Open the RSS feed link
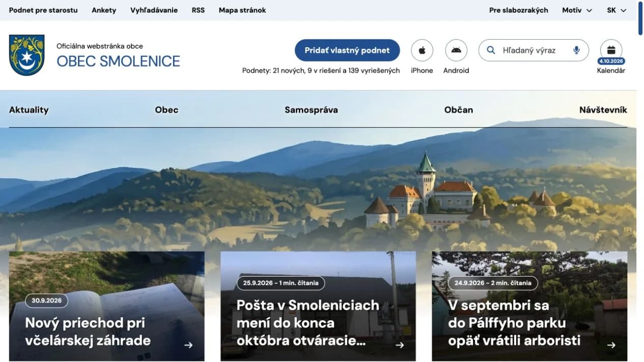Viewport: 644px width, 362px height. coord(198,10)
